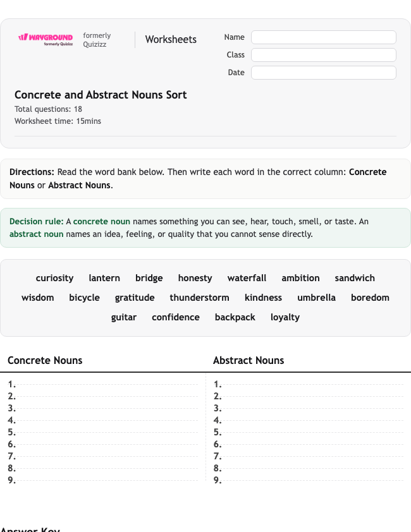
Task: Click the Worksheets heading text
Action: click(x=171, y=39)
